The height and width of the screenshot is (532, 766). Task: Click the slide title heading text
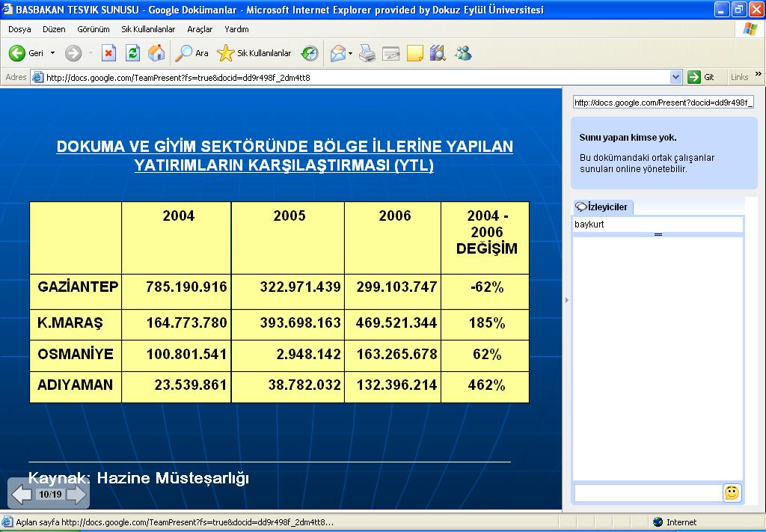284,156
